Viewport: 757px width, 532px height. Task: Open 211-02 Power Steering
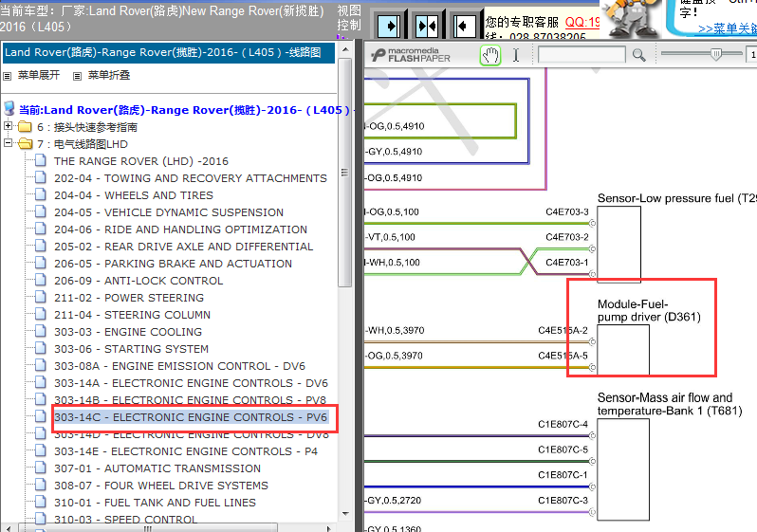pos(129,298)
